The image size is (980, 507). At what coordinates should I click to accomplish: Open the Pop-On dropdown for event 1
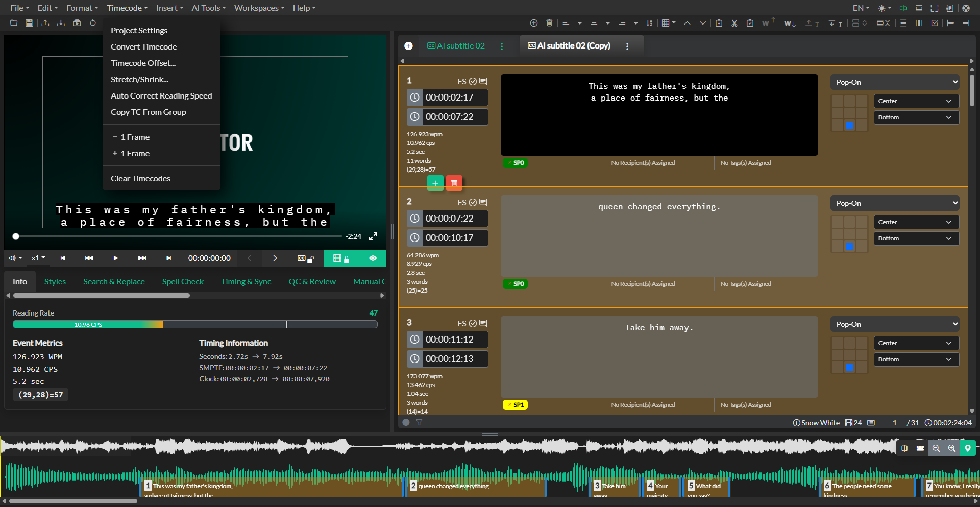[x=894, y=82]
